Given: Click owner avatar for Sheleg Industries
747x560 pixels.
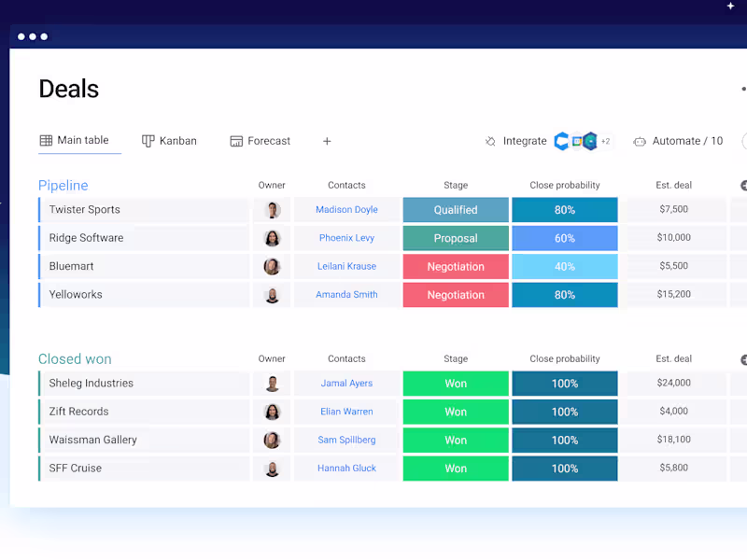Looking at the screenshot, I should (x=272, y=384).
